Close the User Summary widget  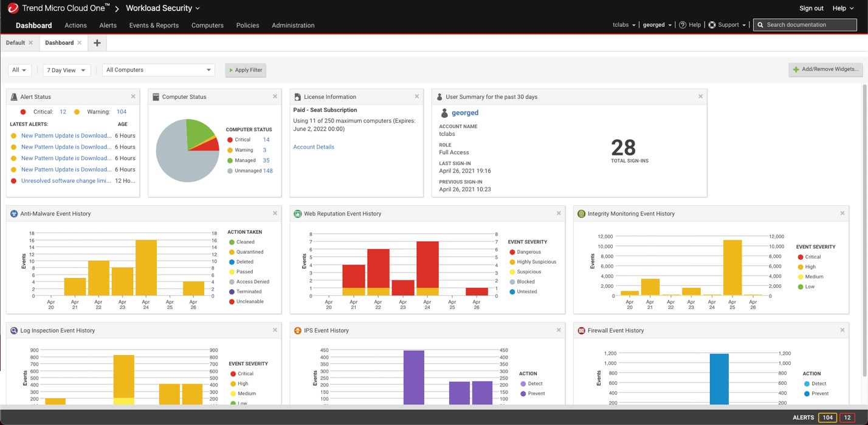pos(700,97)
